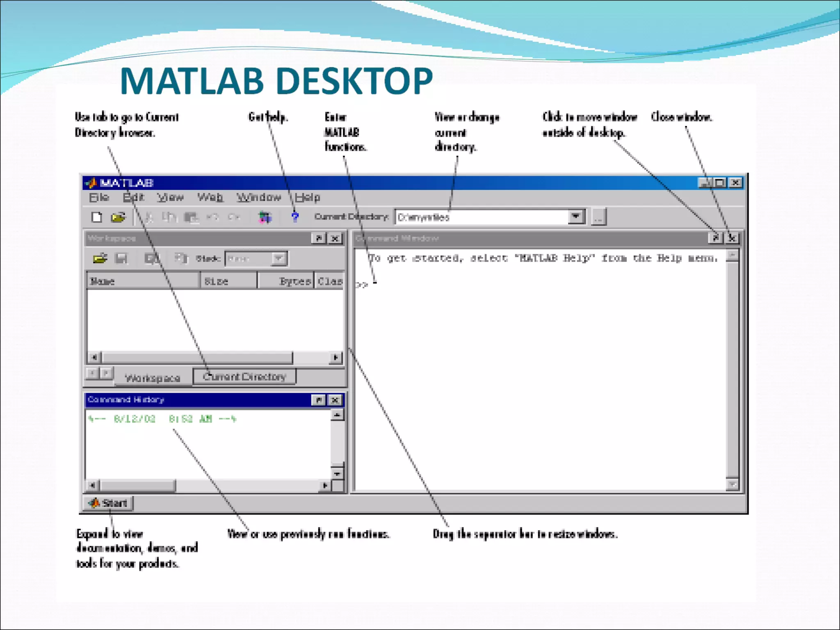Click the Open file folder icon in main toolbar
The width and height of the screenshot is (840, 630).
coord(118,217)
